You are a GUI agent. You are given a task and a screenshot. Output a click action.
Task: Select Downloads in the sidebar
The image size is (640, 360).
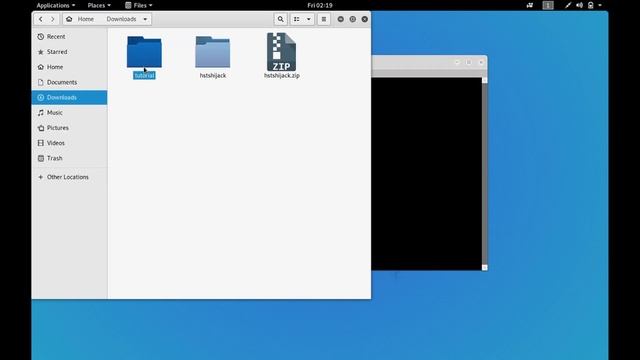pos(69,98)
